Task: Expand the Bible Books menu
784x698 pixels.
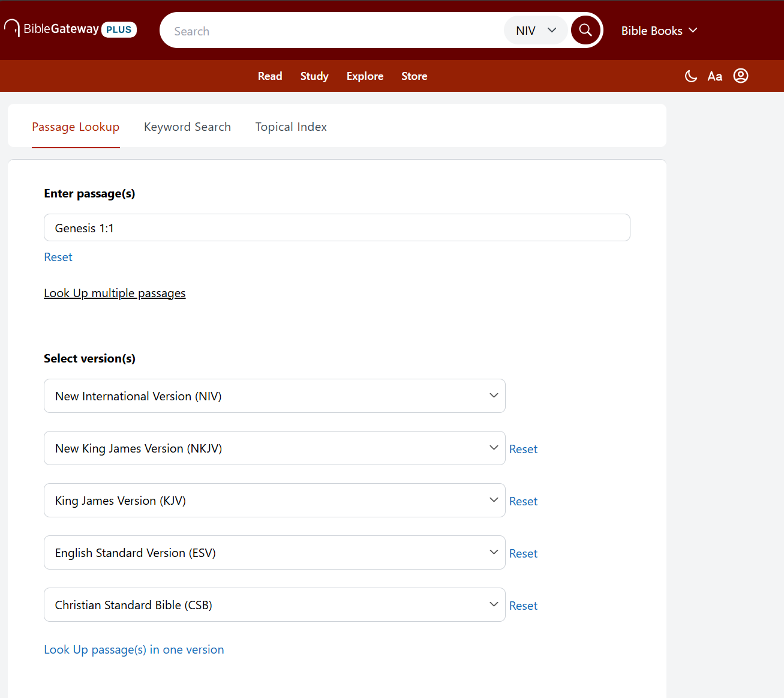Action: pos(659,31)
